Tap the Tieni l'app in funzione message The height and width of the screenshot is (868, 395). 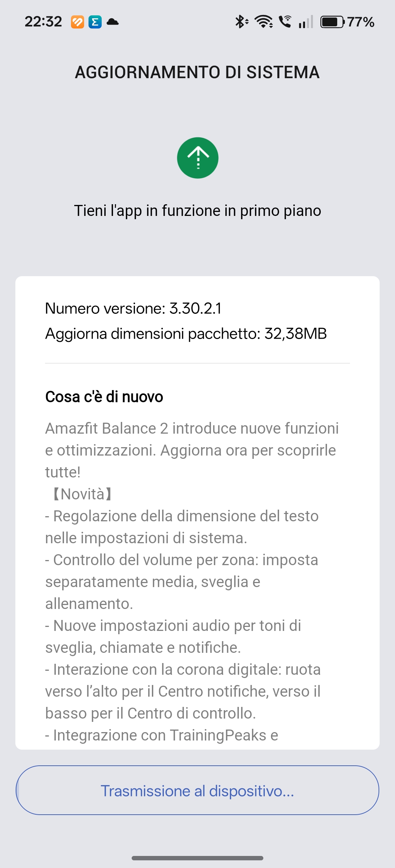(x=197, y=211)
